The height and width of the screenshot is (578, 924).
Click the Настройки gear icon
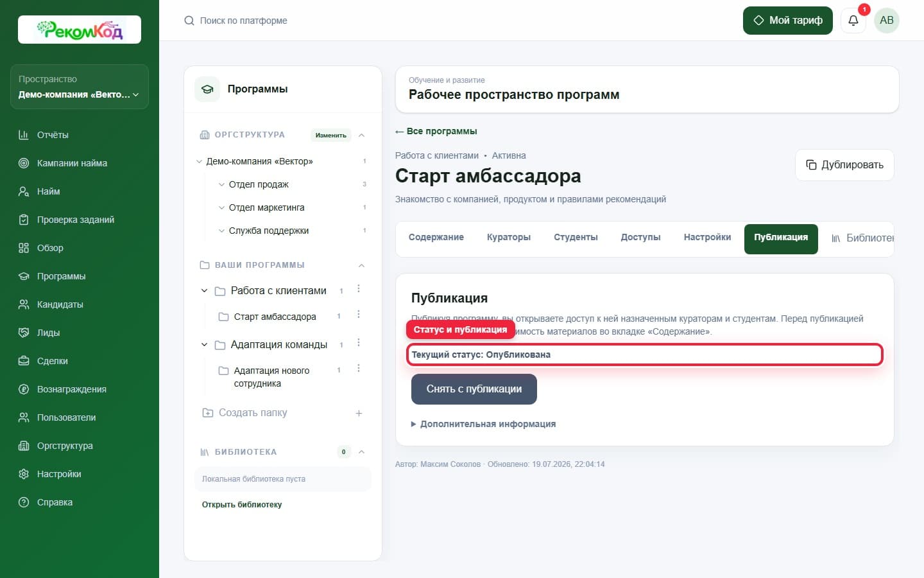[x=24, y=474]
